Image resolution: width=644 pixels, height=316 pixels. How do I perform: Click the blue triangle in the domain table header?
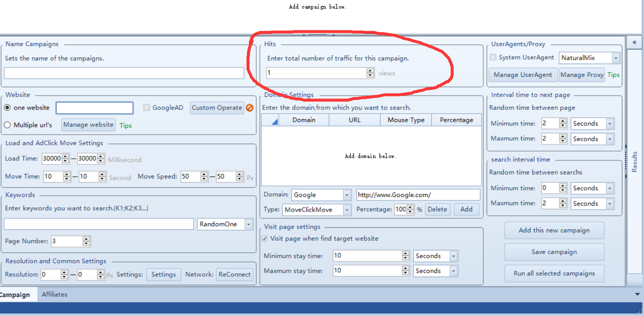[274, 121]
